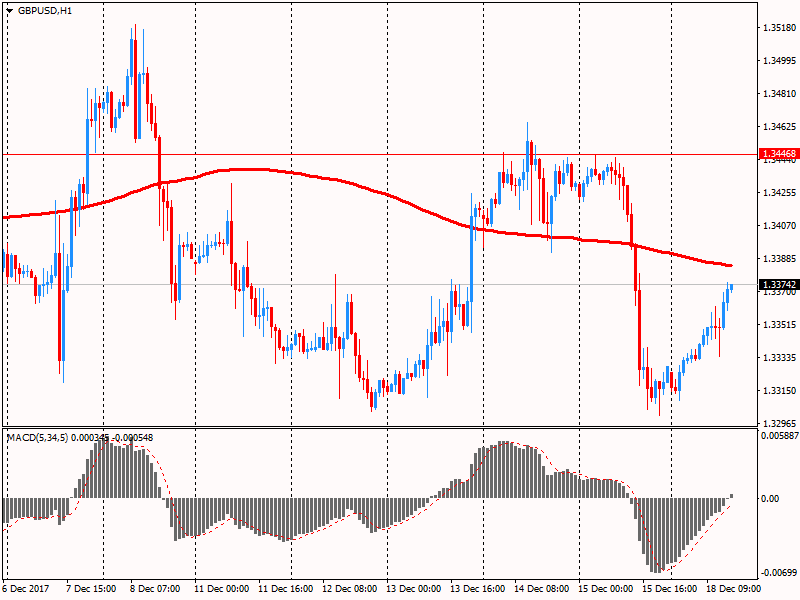Select the current price label 1.33742
Viewport: 800px width, 600px height.
point(779,284)
